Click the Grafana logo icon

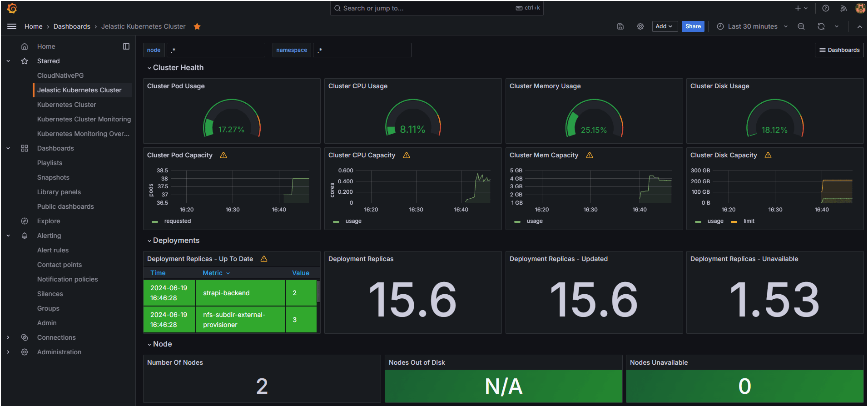[12, 8]
